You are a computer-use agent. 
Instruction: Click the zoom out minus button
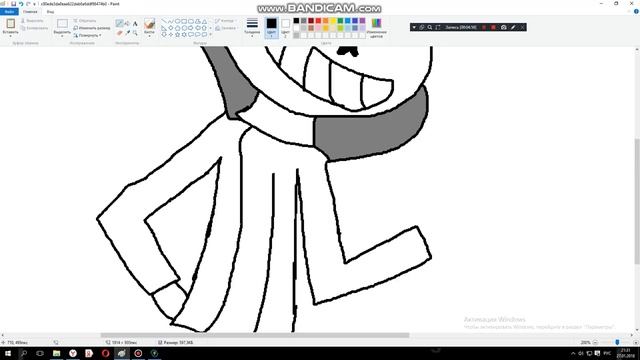(x=596, y=342)
